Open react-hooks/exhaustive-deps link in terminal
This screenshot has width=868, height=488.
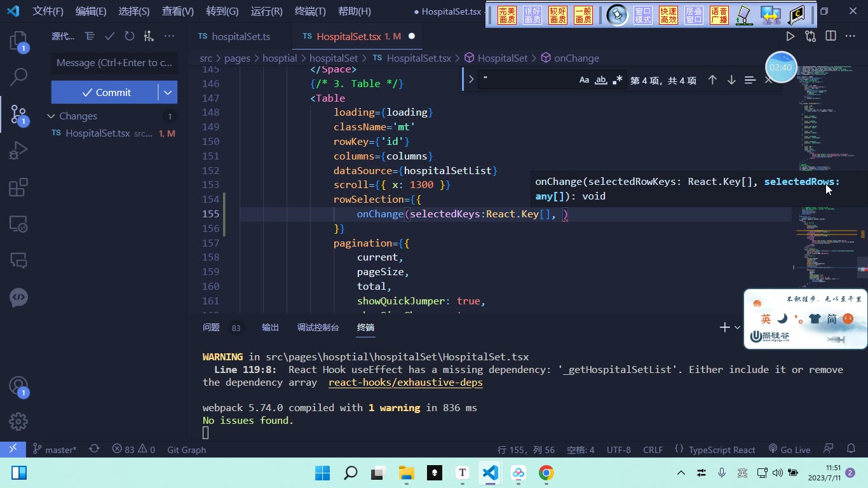[x=405, y=383]
